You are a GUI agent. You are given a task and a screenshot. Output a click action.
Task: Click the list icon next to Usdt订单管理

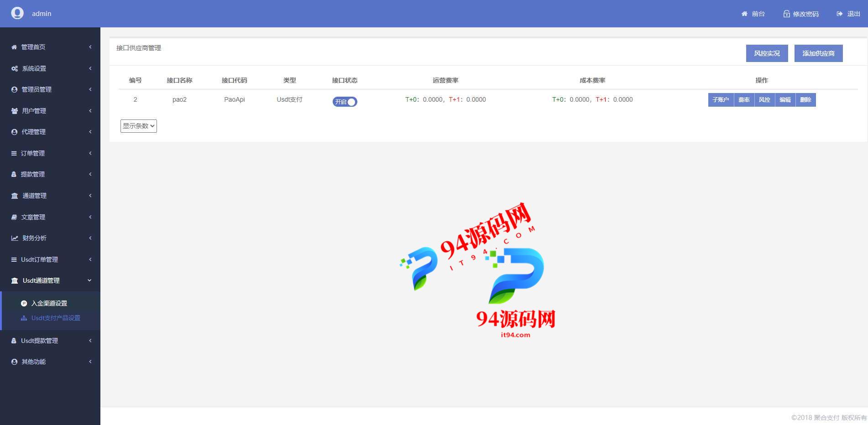[x=14, y=259]
